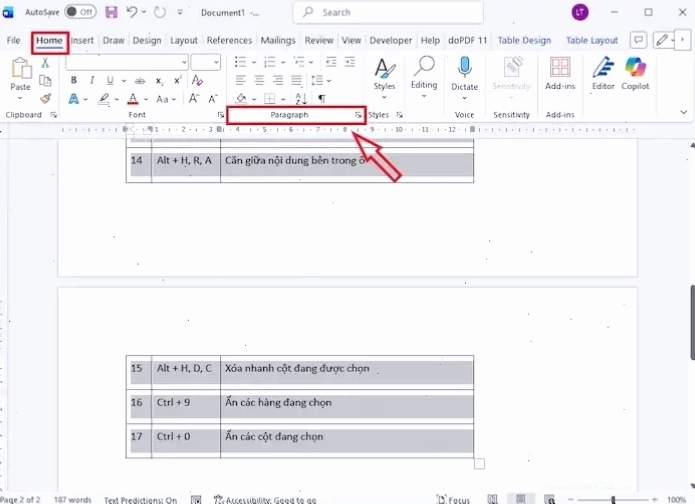The height and width of the screenshot is (504, 695).
Task: Open the Table Layout tab
Action: [592, 40]
